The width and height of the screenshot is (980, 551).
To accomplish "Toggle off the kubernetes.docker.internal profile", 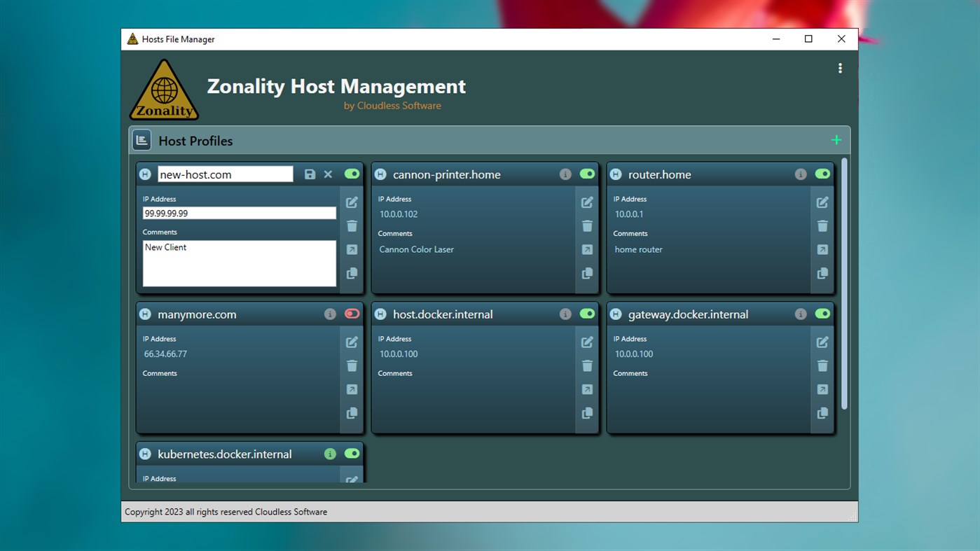I will coord(352,454).
